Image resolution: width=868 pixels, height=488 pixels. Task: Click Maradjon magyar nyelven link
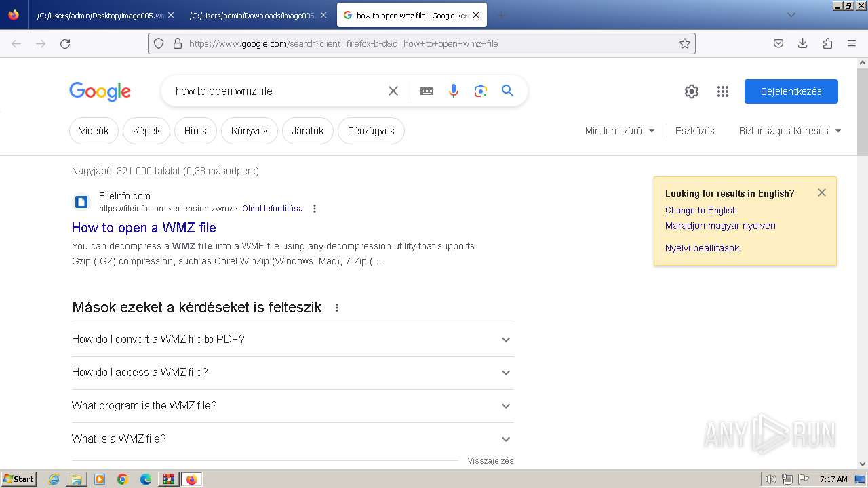(720, 226)
